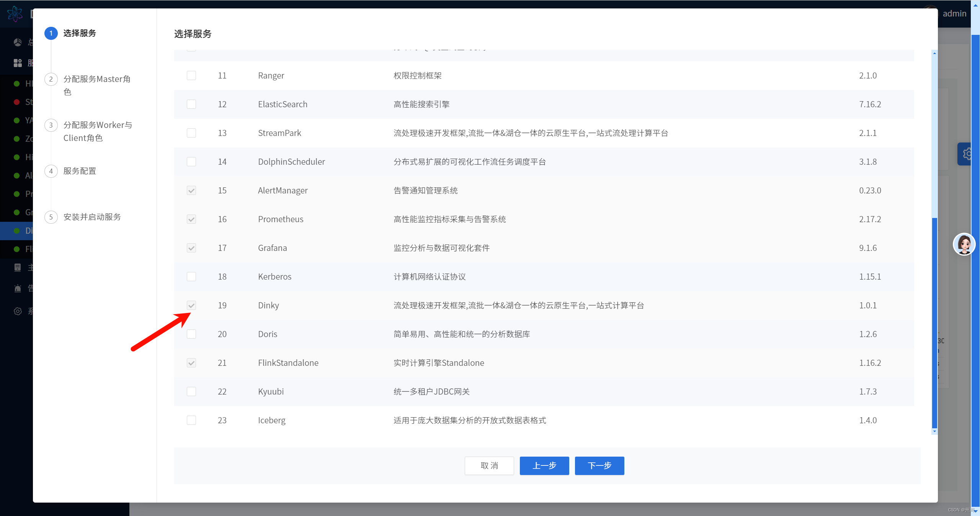
Task: Click the Grafana checked checkbox
Action: pyautogui.click(x=191, y=248)
